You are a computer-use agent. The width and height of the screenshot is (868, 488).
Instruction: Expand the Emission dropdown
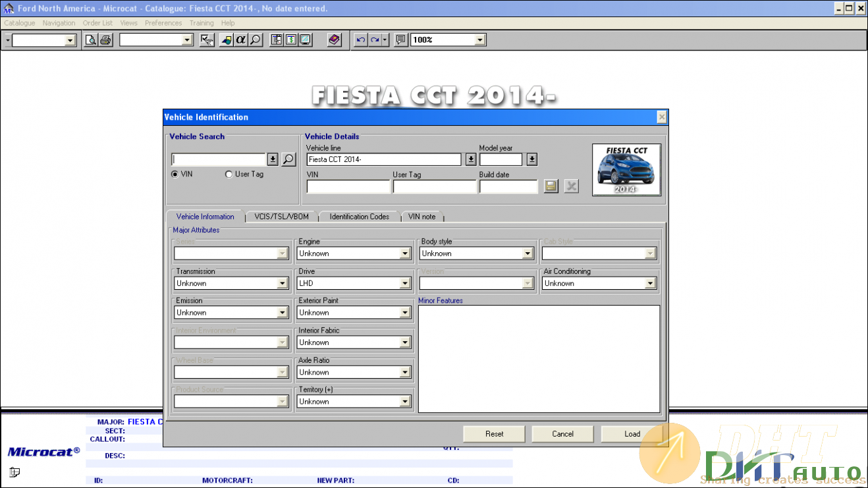[x=283, y=313]
